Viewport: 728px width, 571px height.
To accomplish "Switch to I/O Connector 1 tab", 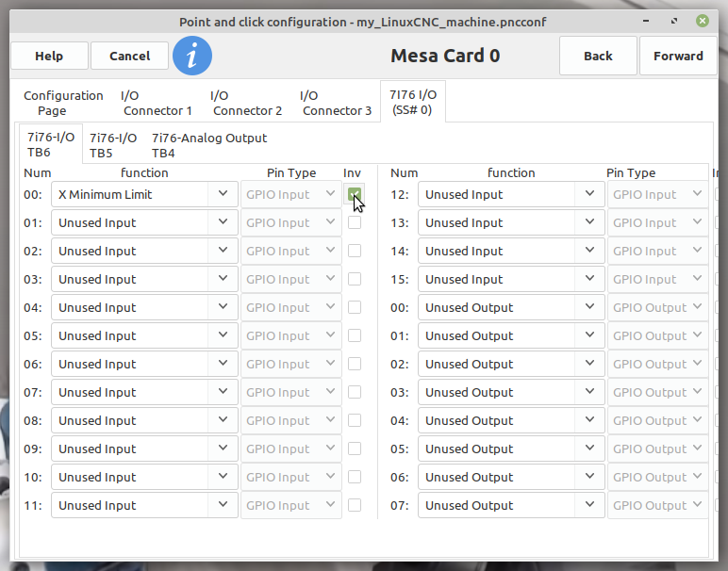I will [157, 103].
